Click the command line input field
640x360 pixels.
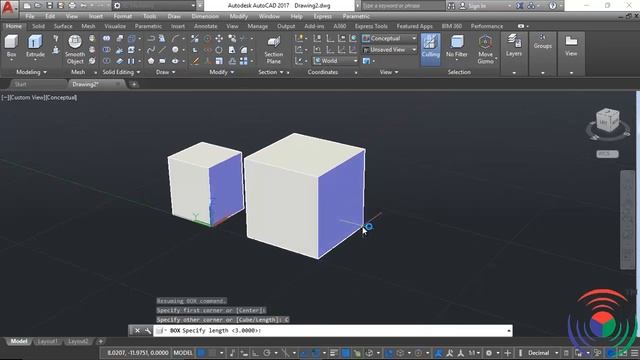tap(333, 331)
